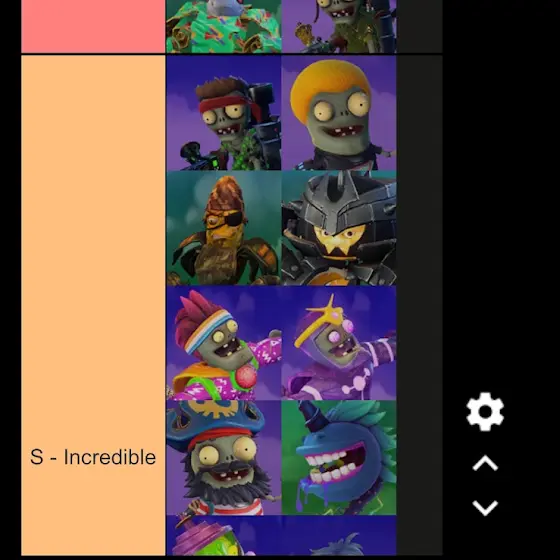Screen dimensions: 560x560
Task: Move the S tier row up
Action: [485, 463]
